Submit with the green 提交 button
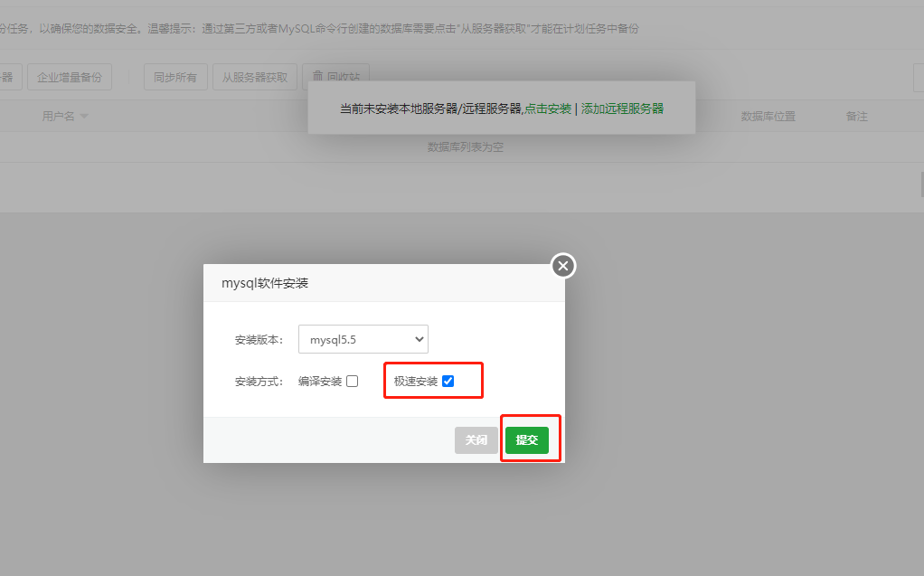This screenshot has width=924, height=576. (526, 440)
